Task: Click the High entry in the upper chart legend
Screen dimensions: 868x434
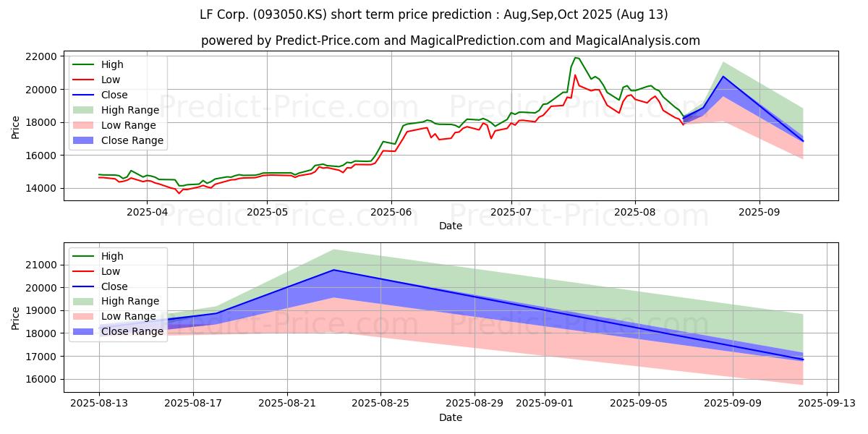Action: pyautogui.click(x=112, y=64)
